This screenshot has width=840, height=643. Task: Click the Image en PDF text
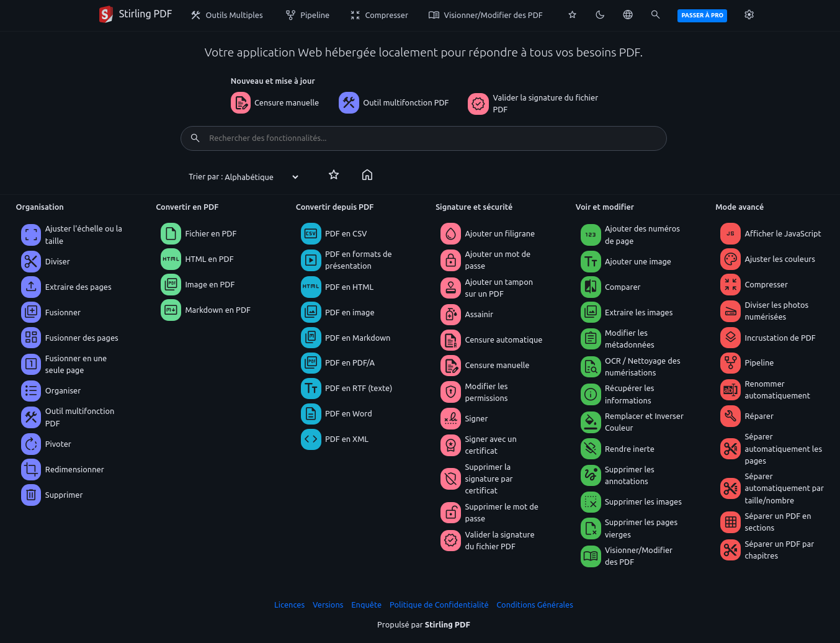(210, 284)
